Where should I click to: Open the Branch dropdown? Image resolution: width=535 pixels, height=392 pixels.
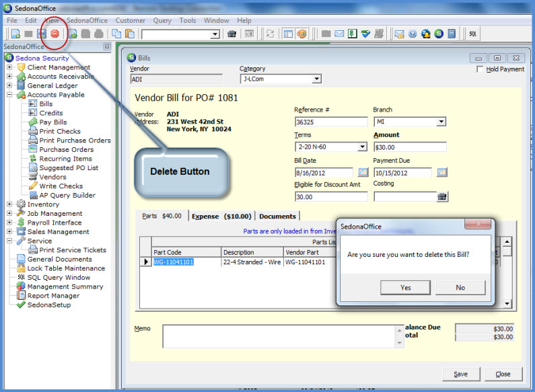point(441,122)
